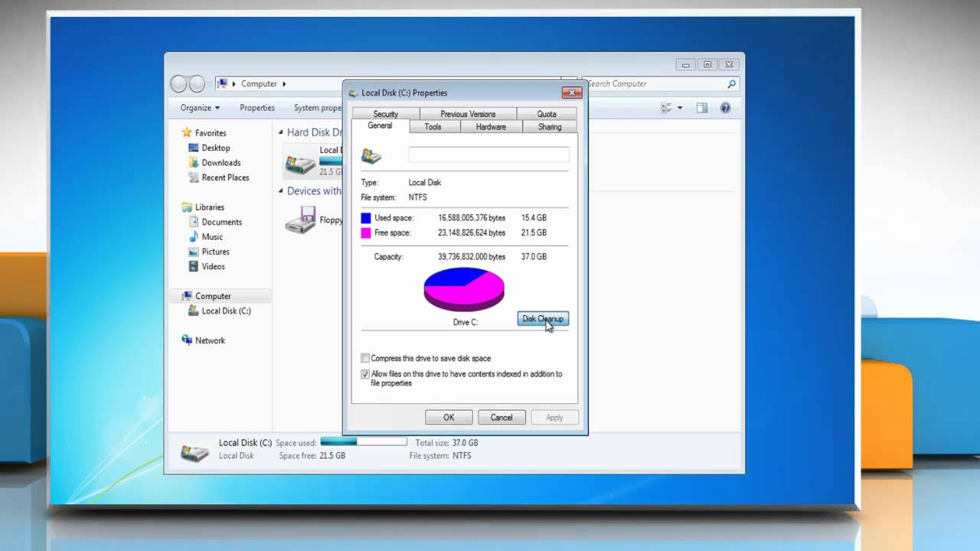Uncheck Allow files to be indexed checkbox
The image size is (980, 551).
(365, 374)
